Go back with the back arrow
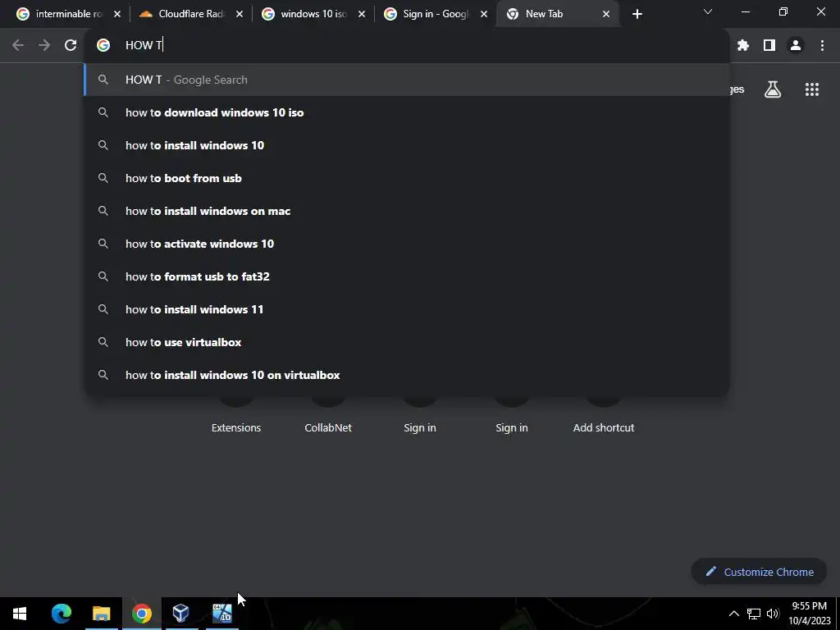The height and width of the screenshot is (630, 840). point(18,46)
